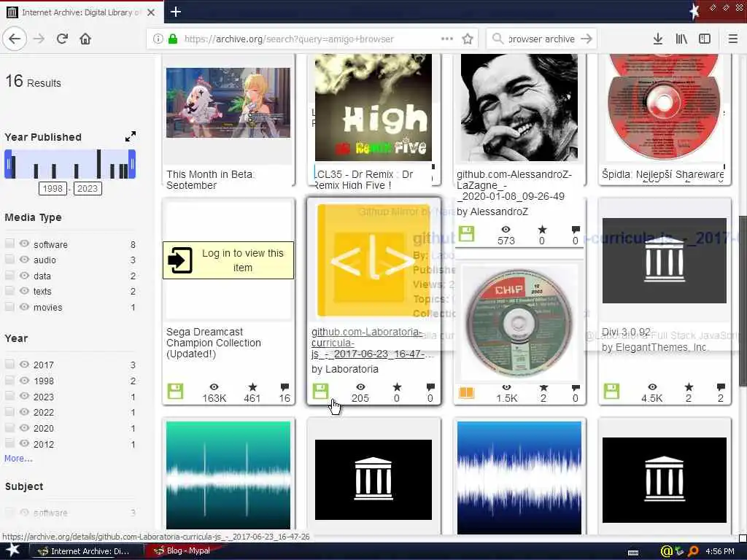747x560 pixels.
Task: Click the 2023 end year field
Action: [88, 189]
